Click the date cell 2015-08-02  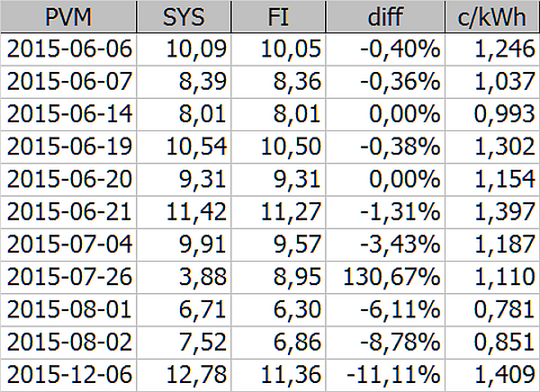[68, 343]
